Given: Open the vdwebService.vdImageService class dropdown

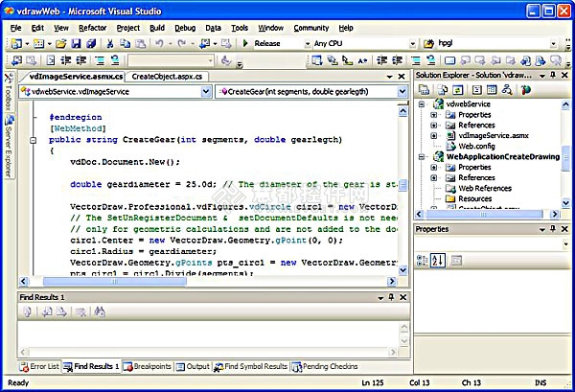Looking at the screenshot, I should click(206, 92).
